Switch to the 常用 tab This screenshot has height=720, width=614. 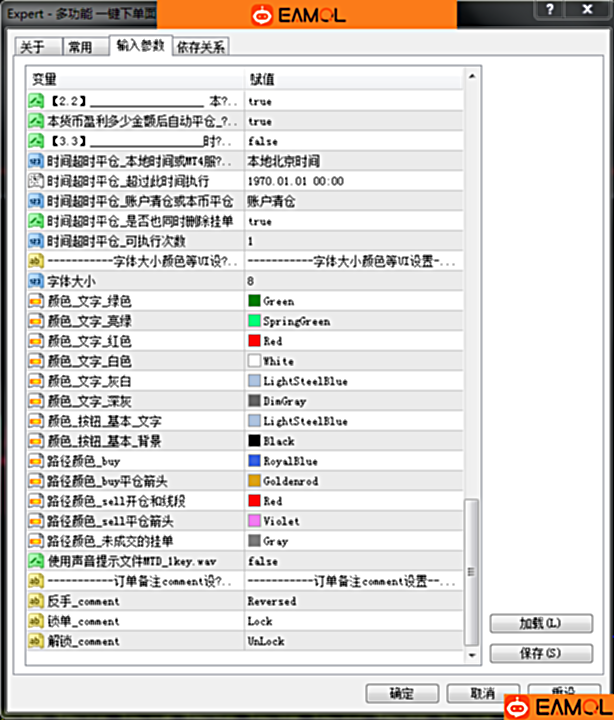coord(80,47)
